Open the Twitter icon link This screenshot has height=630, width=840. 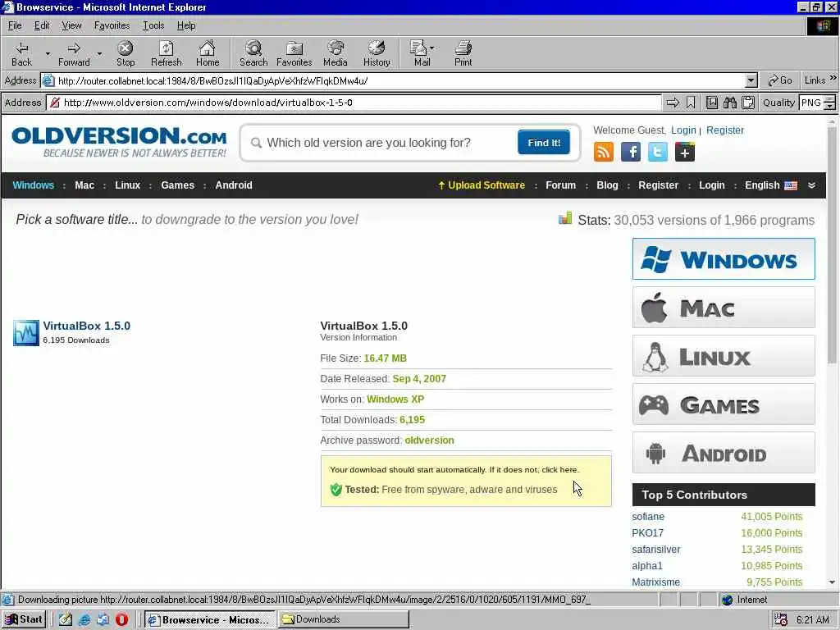pos(658,152)
